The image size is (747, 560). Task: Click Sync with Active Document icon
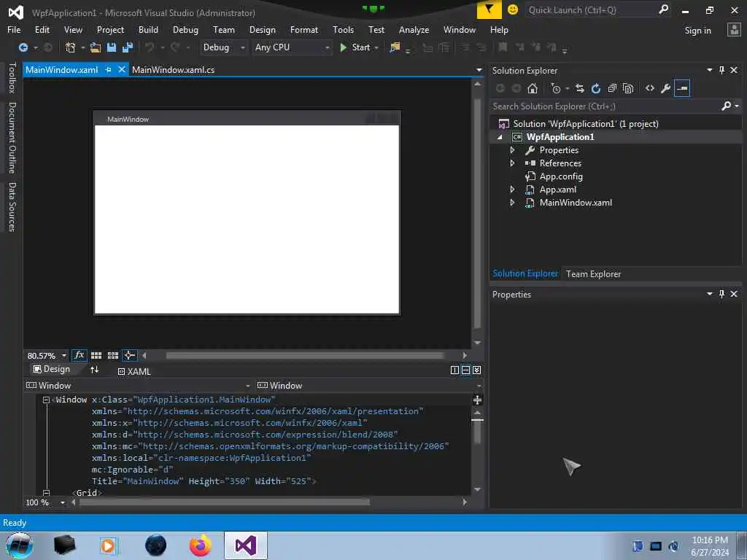point(580,88)
